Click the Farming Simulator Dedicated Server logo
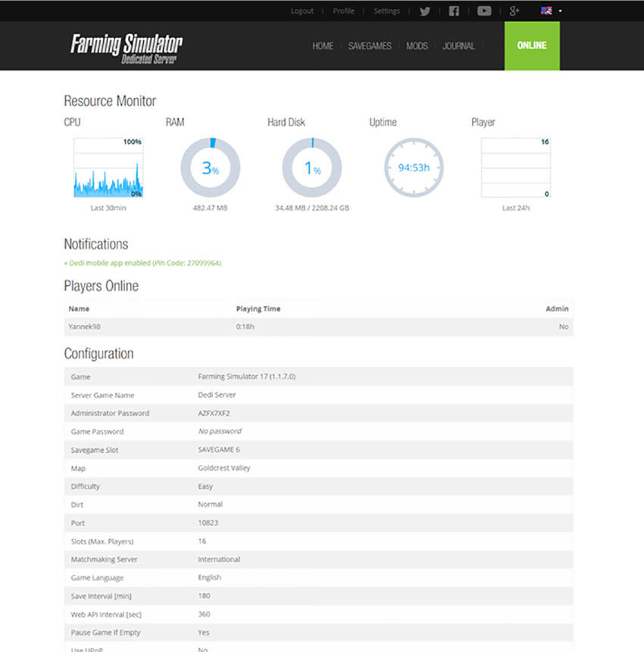The image size is (644, 652). [127, 48]
